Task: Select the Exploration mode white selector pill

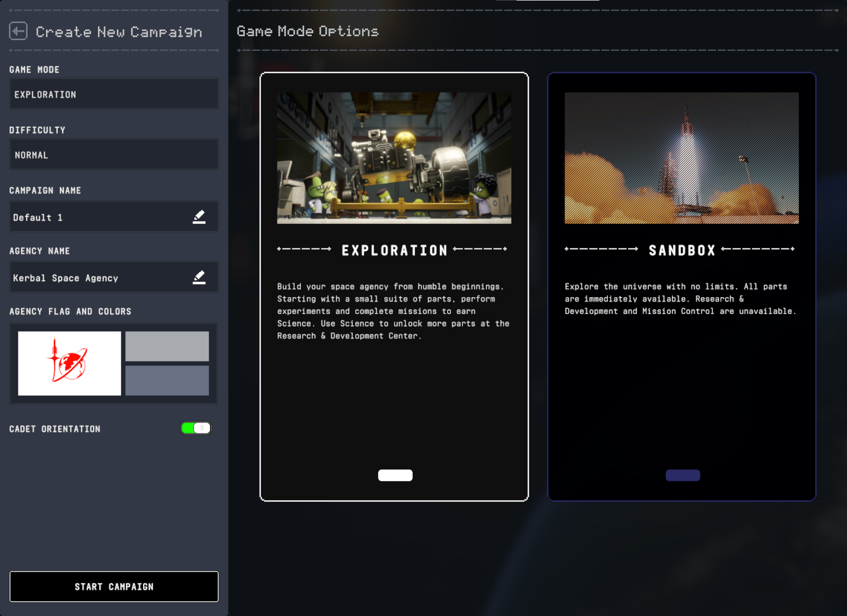Action: click(395, 475)
